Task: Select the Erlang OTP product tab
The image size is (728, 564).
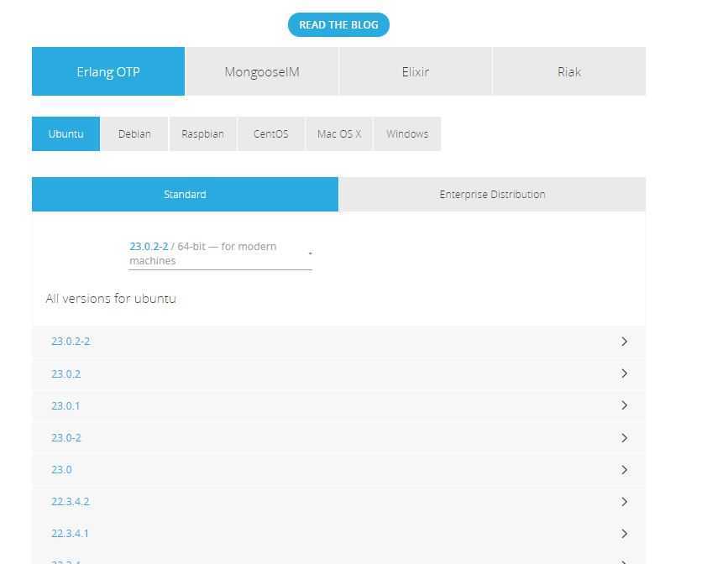Action: coord(108,71)
